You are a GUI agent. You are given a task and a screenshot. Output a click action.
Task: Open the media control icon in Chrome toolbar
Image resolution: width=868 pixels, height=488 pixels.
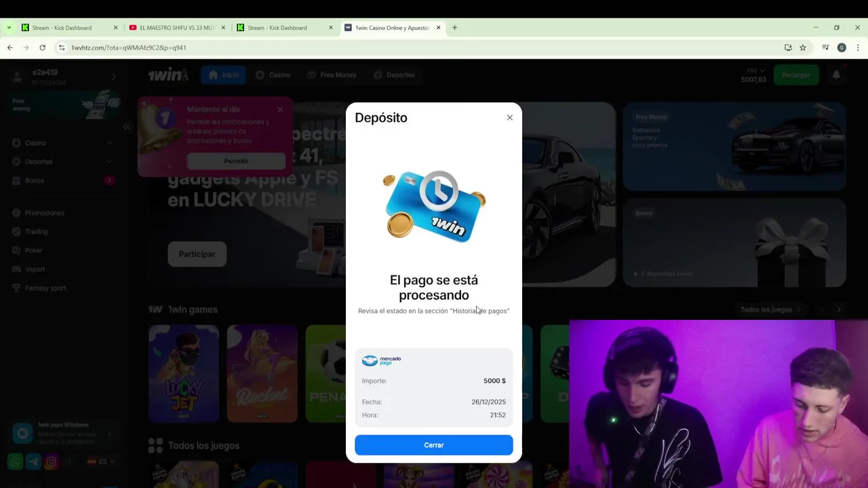coord(825,47)
